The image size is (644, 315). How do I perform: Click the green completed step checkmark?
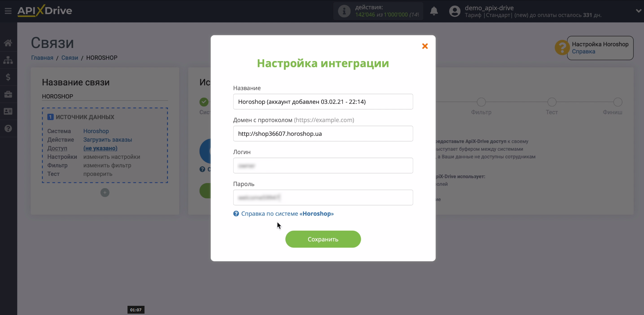click(204, 102)
